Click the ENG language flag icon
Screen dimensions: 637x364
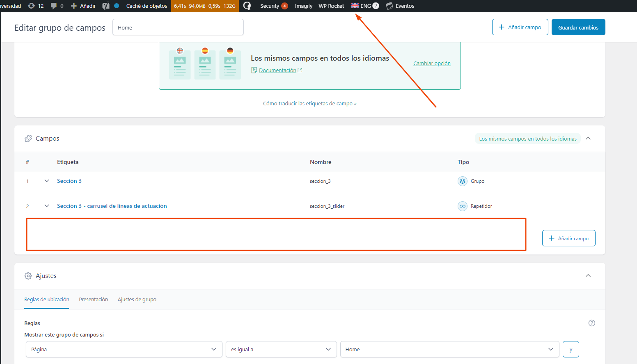[355, 6]
